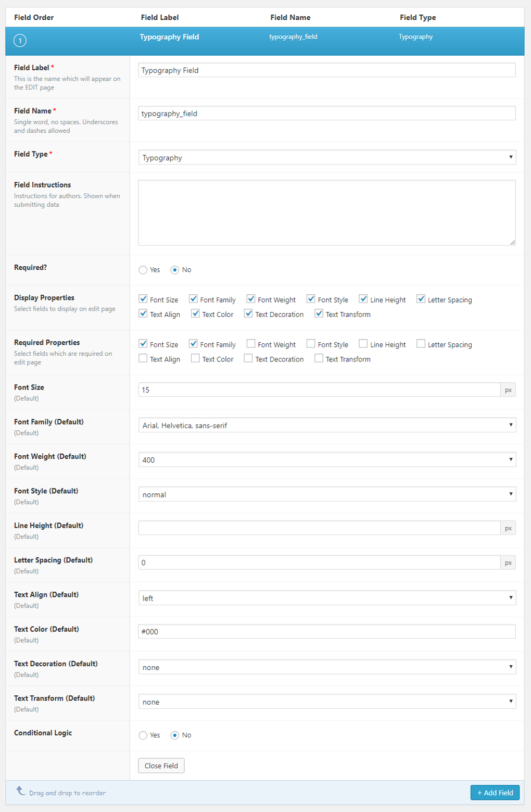This screenshot has width=531, height=812.
Task: Open the Field Type dropdown
Action: [x=326, y=157]
